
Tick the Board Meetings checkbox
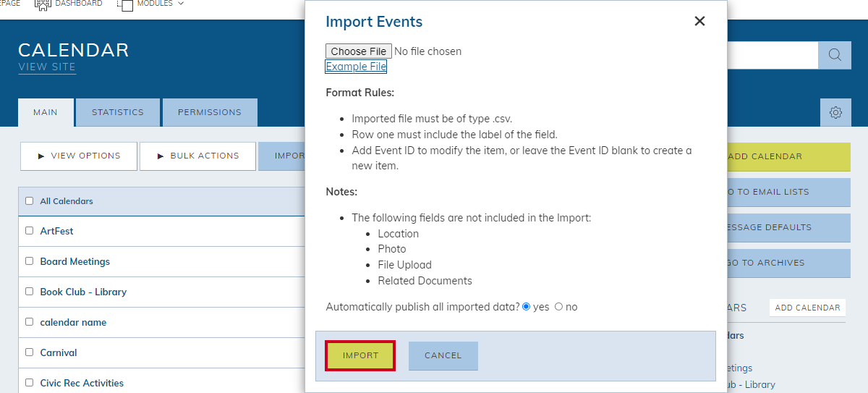click(30, 261)
